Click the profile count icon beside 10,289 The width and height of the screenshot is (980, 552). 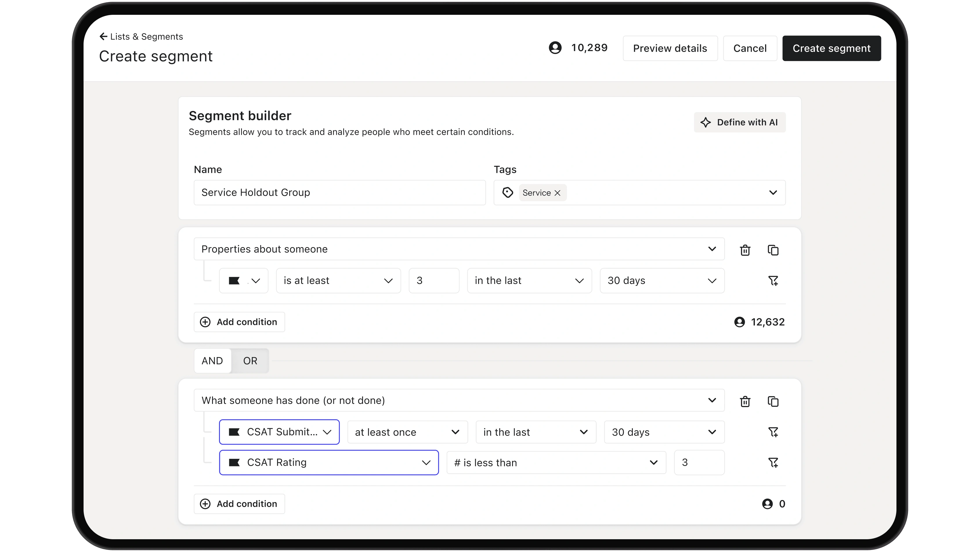click(x=555, y=48)
